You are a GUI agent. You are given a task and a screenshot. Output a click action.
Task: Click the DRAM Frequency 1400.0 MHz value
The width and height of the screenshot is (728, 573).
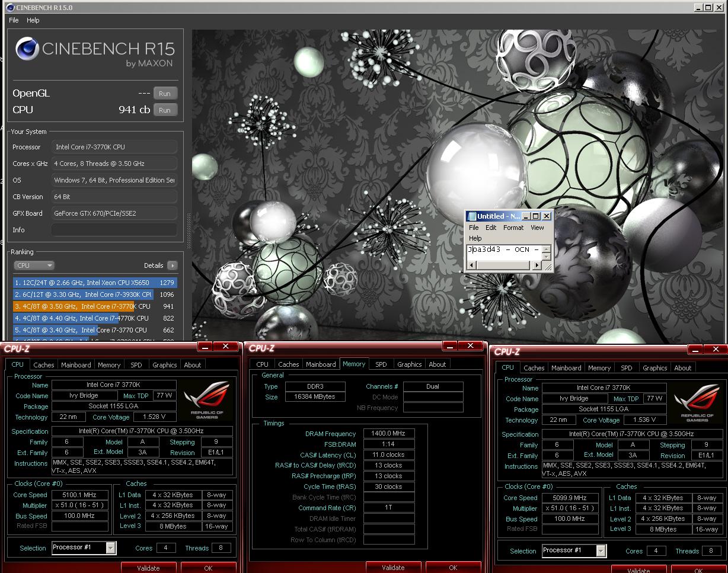pos(389,434)
